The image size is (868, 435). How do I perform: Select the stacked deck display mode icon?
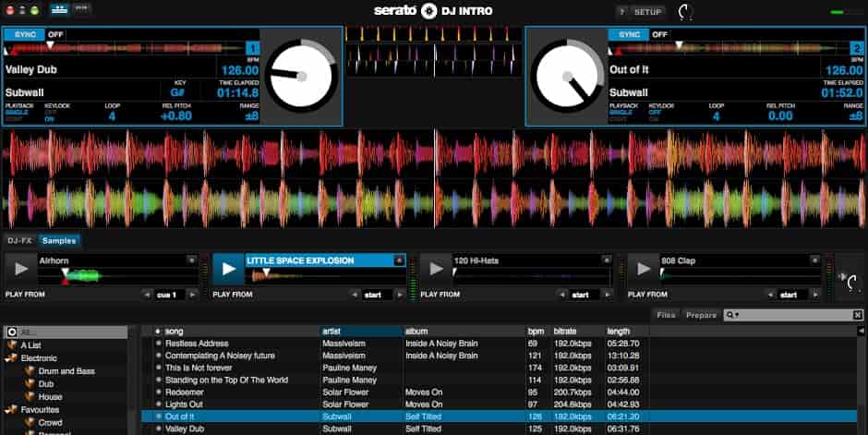(x=59, y=9)
